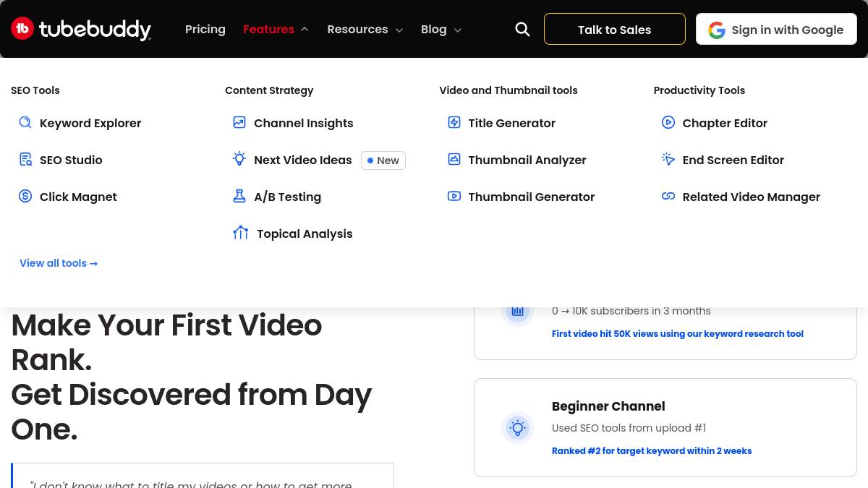Open View all tools link
Viewport: 868px width, 488px height.
click(x=59, y=263)
